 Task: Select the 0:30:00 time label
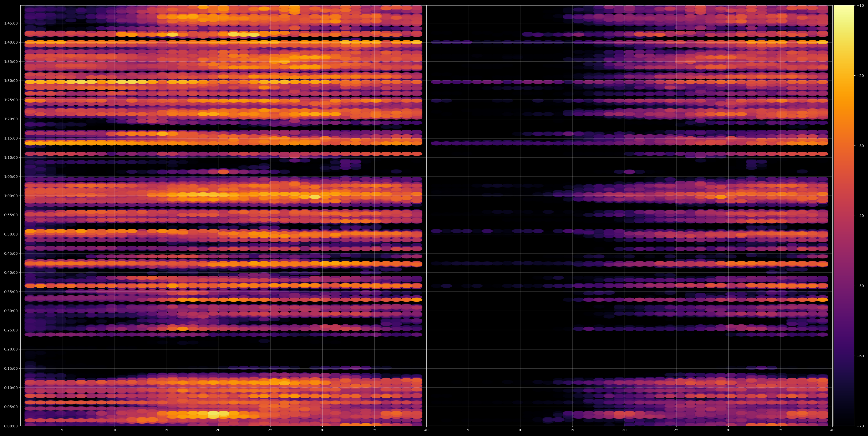(11, 311)
